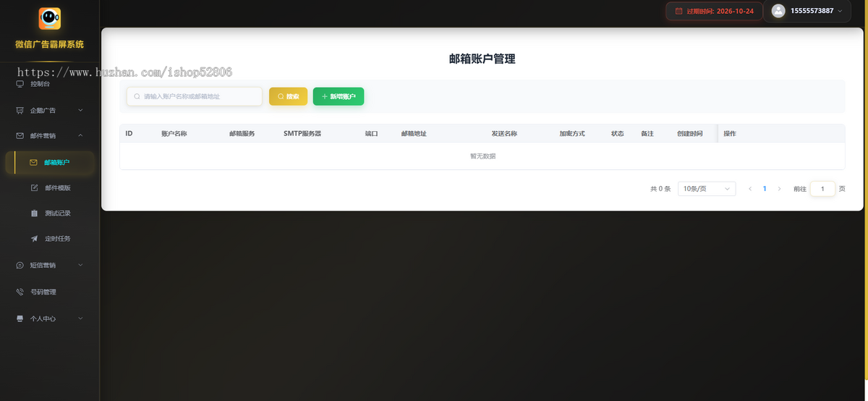Click the 操作 column header
Viewport: 868px width, 401px height.
click(x=730, y=134)
